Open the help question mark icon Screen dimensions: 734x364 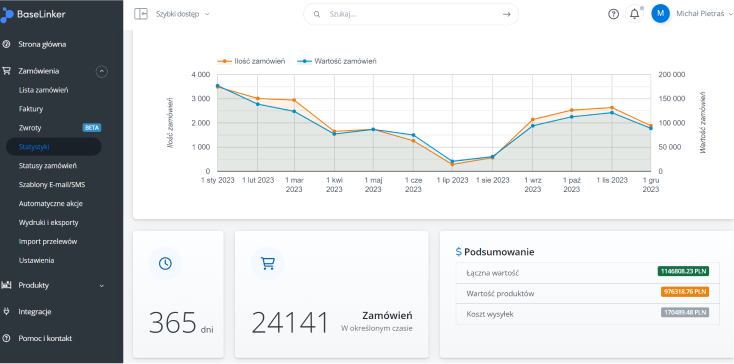point(613,14)
